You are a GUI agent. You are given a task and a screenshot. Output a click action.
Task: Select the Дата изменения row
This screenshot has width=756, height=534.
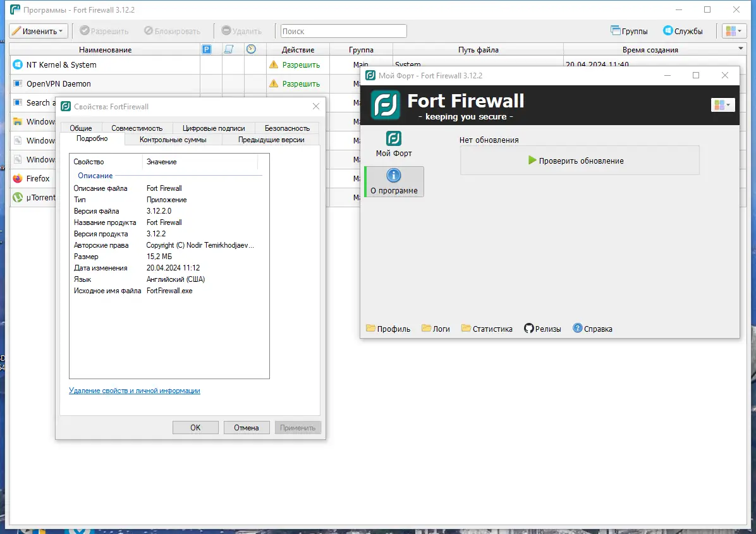tap(166, 268)
